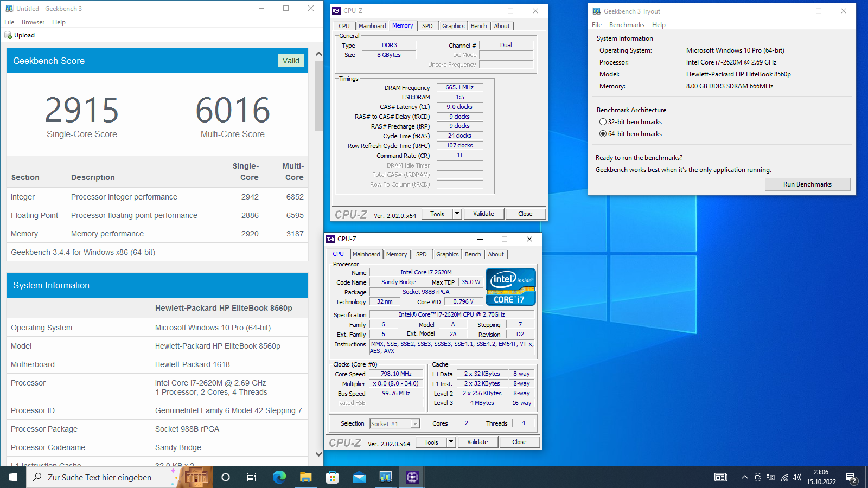Open Mail app from taskbar

coord(359,477)
